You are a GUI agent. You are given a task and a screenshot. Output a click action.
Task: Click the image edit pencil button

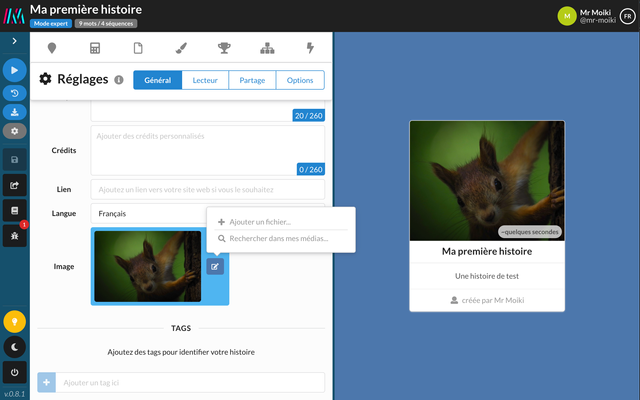point(215,267)
